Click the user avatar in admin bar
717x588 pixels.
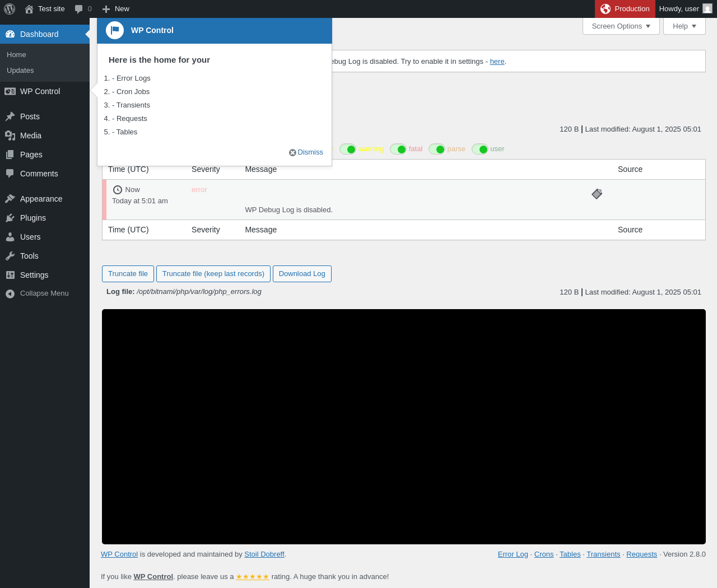click(707, 9)
